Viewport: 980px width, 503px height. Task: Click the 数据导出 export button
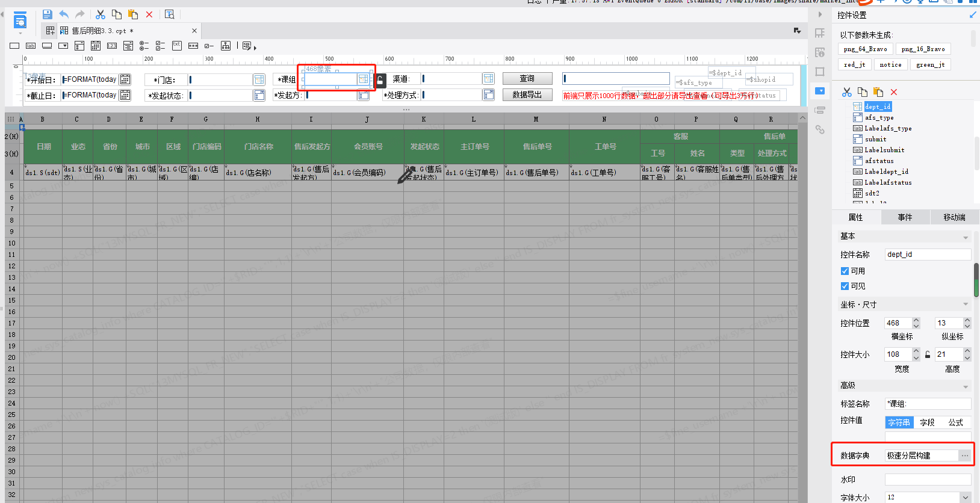(x=527, y=95)
